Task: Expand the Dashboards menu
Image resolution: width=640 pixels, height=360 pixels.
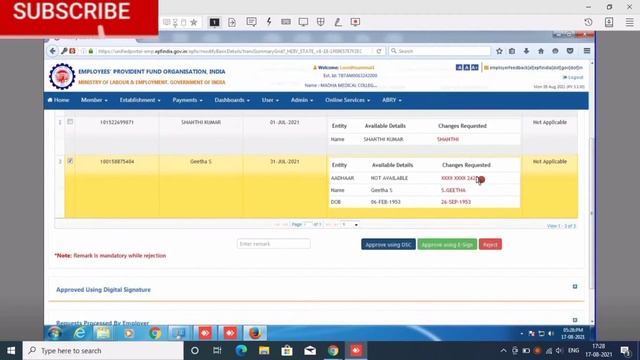Action: pyautogui.click(x=232, y=100)
